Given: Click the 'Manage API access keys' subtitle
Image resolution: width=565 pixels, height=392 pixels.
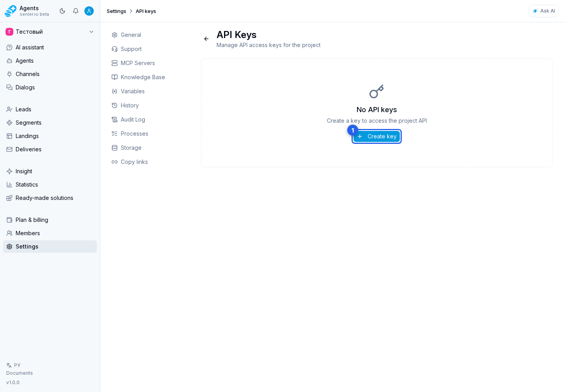Looking at the screenshot, I should pos(268,45).
